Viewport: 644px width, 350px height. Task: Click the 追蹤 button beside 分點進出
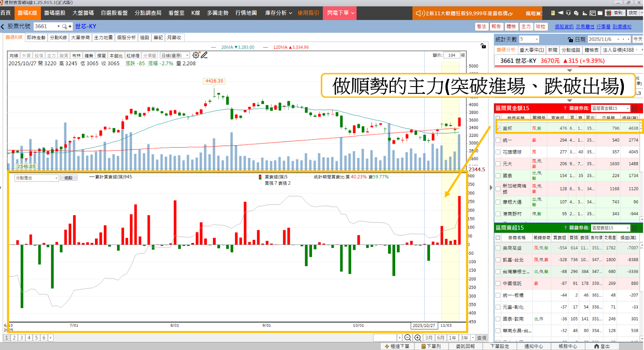(68, 178)
